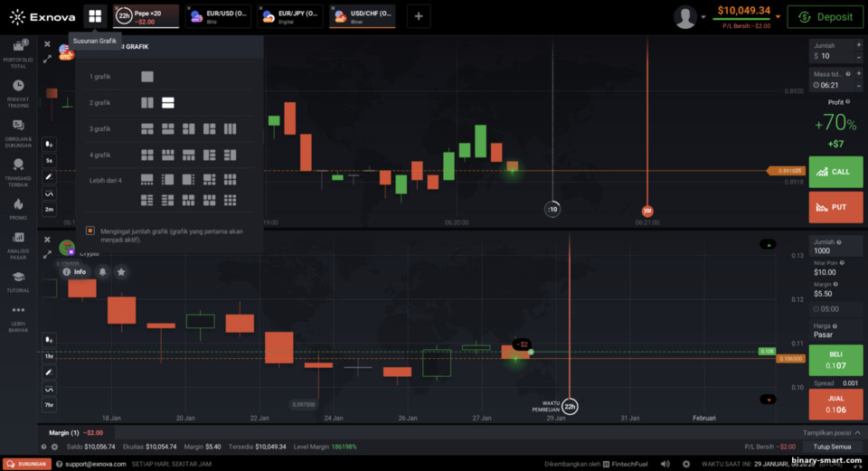Select the first 3 grafik layout option

pyautogui.click(x=147, y=129)
